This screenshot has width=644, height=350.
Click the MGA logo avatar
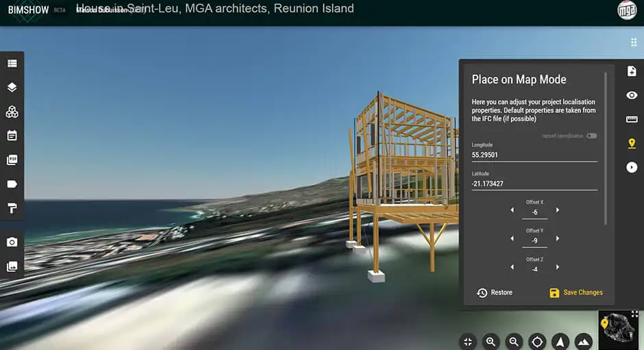[627, 10]
